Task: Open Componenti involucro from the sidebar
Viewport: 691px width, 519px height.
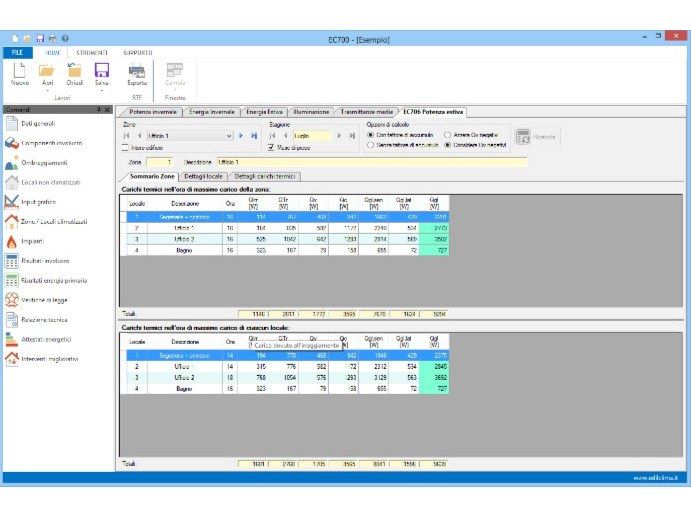Action: click(43, 143)
